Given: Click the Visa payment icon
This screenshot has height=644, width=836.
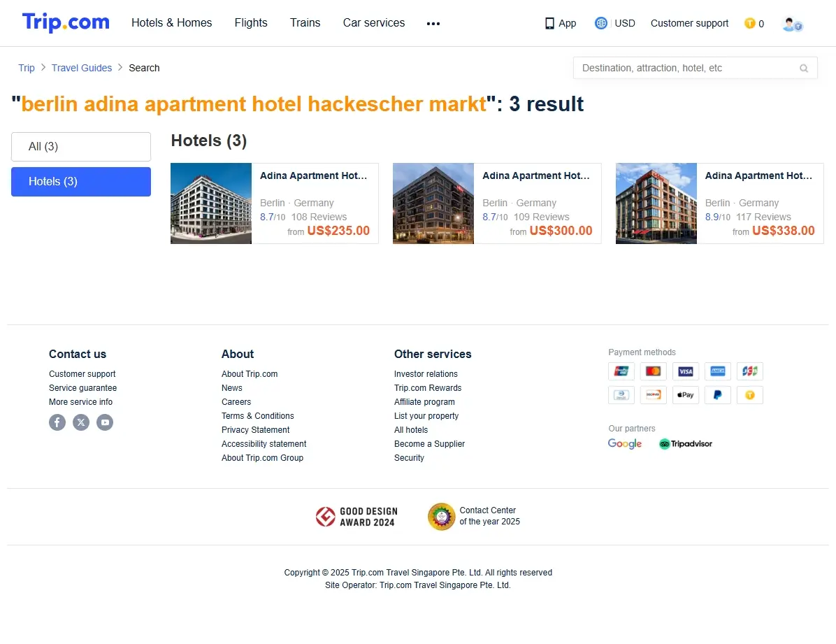Looking at the screenshot, I should [x=686, y=371].
